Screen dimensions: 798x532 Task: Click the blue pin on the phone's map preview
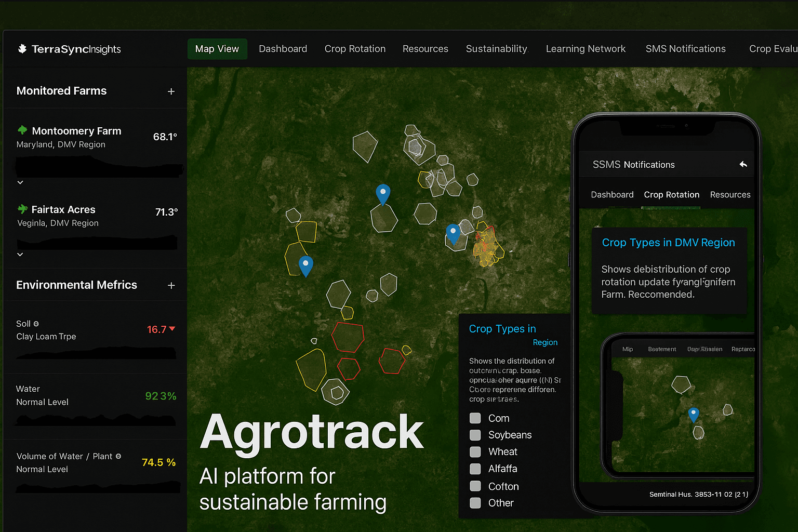click(694, 415)
